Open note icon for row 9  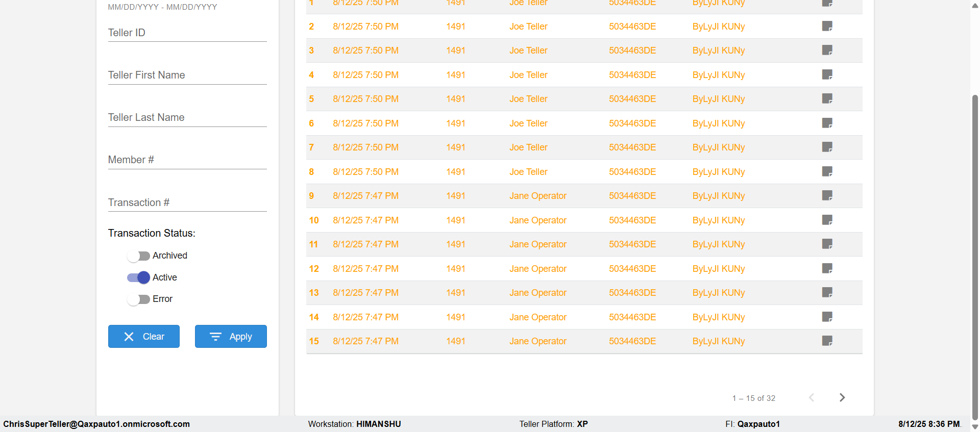(x=827, y=195)
